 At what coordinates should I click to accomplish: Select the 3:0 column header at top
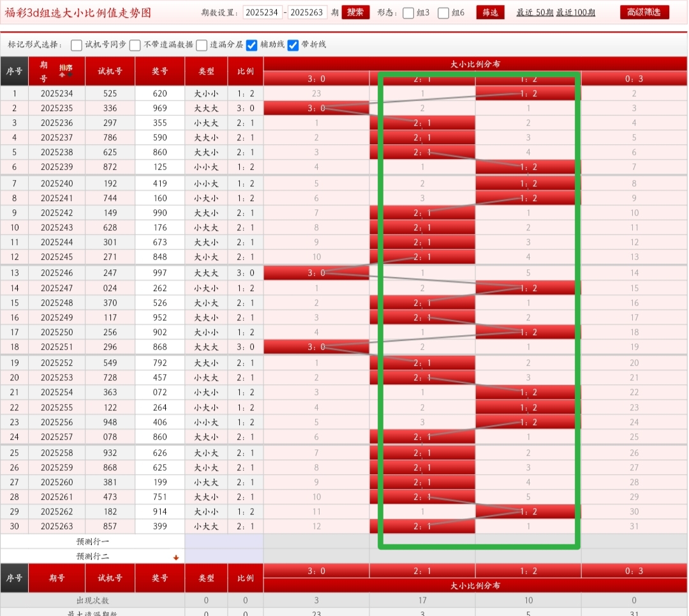coord(316,79)
